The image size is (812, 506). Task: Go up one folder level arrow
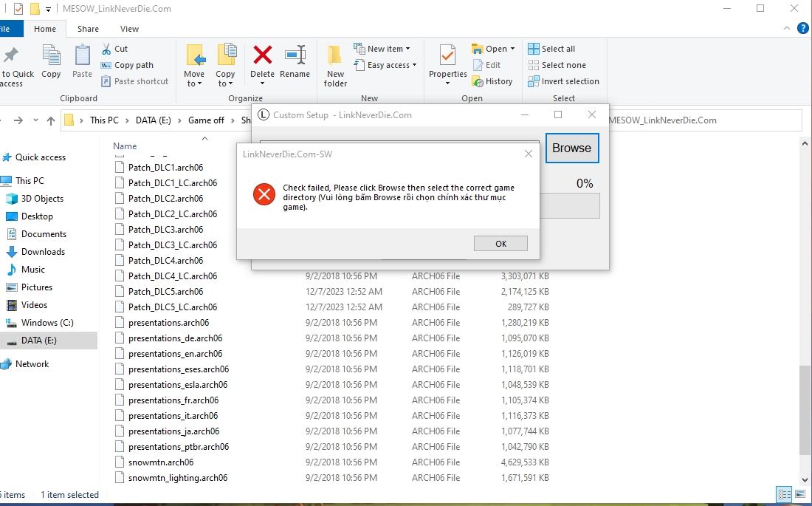51,120
